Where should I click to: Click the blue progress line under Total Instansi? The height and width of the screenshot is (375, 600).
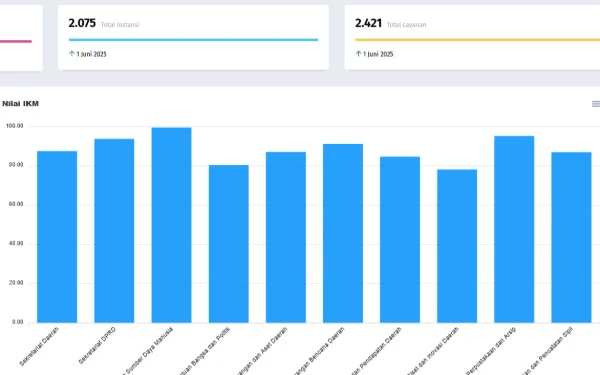click(x=193, y=39)
